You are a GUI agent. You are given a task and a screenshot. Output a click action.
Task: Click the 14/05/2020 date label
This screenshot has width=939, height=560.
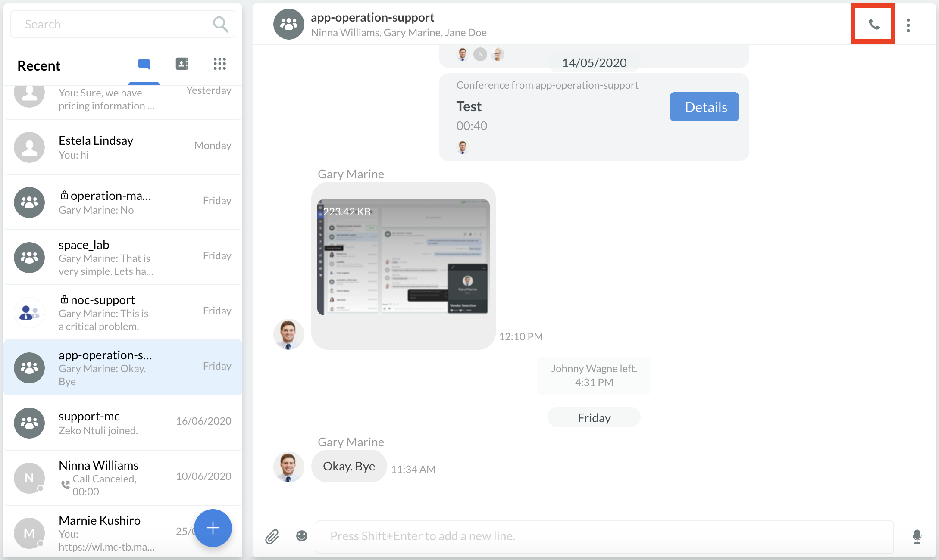pos(594,63)
